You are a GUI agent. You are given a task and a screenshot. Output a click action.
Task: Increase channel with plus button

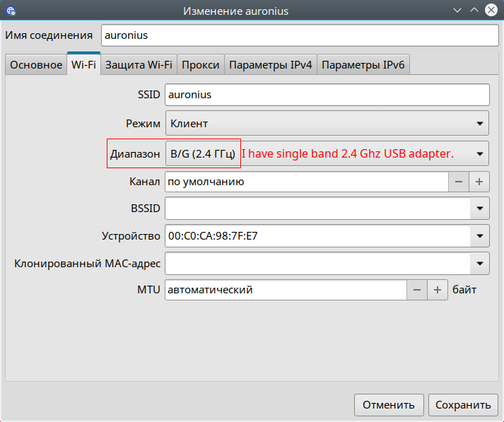click(x=479, y=182)
